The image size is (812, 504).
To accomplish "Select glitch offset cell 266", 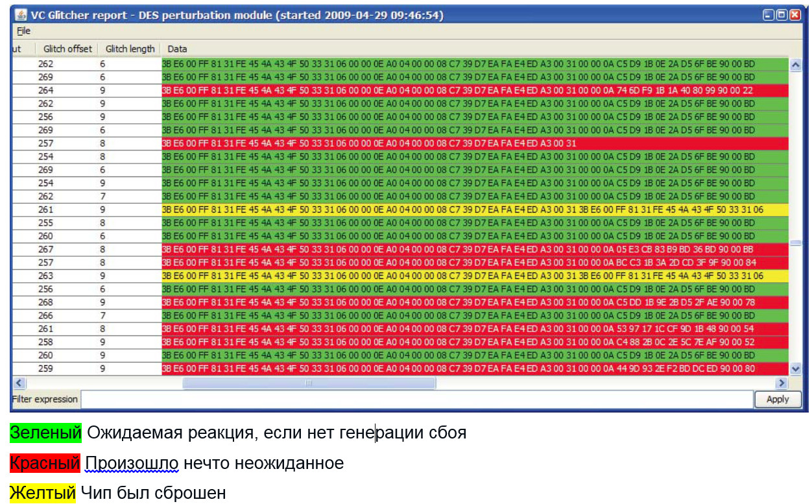I will [46, 316].
